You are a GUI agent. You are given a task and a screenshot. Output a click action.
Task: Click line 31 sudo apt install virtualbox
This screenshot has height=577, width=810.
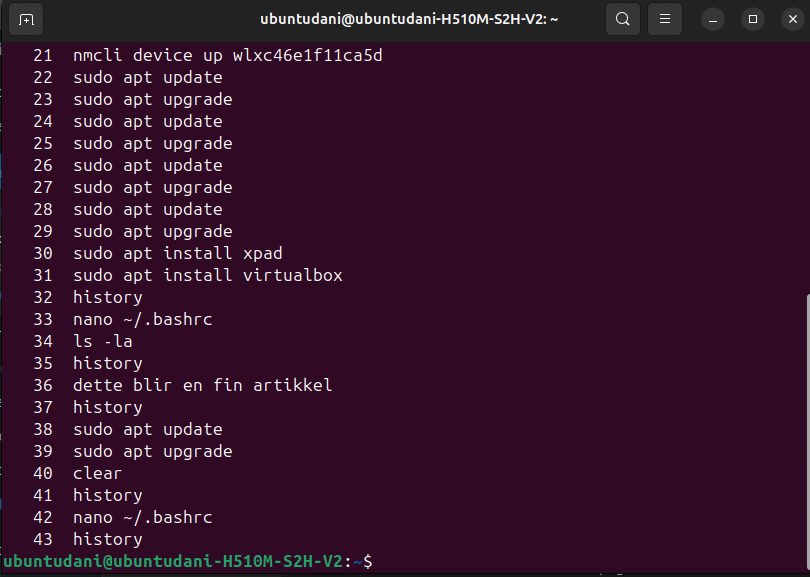(x=188, y=275)
